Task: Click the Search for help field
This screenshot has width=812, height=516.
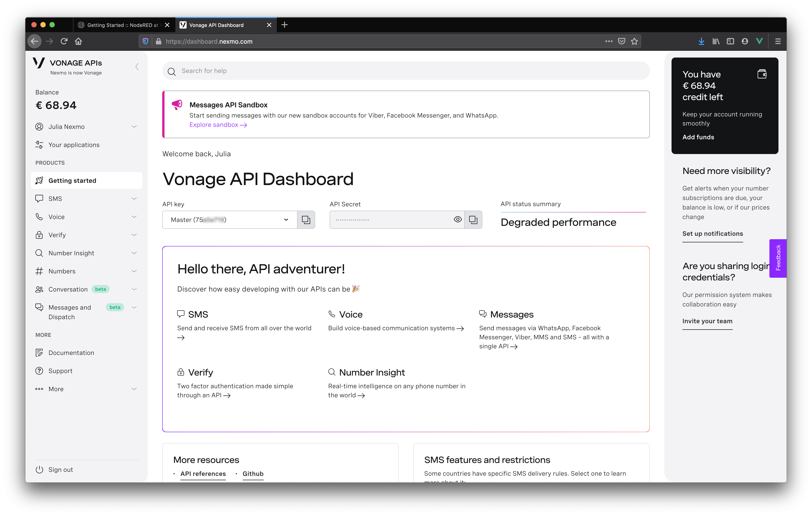Action: (406, 71)
